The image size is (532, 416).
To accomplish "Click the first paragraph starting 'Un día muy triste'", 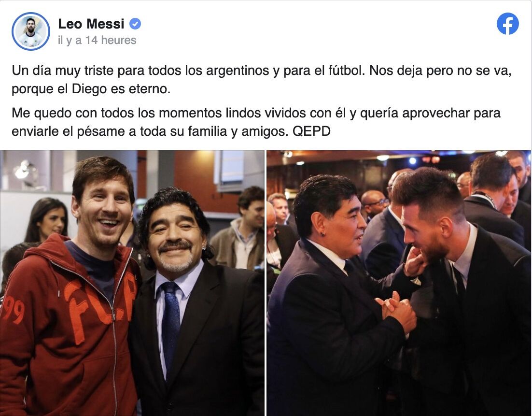I will coord(261,79).
